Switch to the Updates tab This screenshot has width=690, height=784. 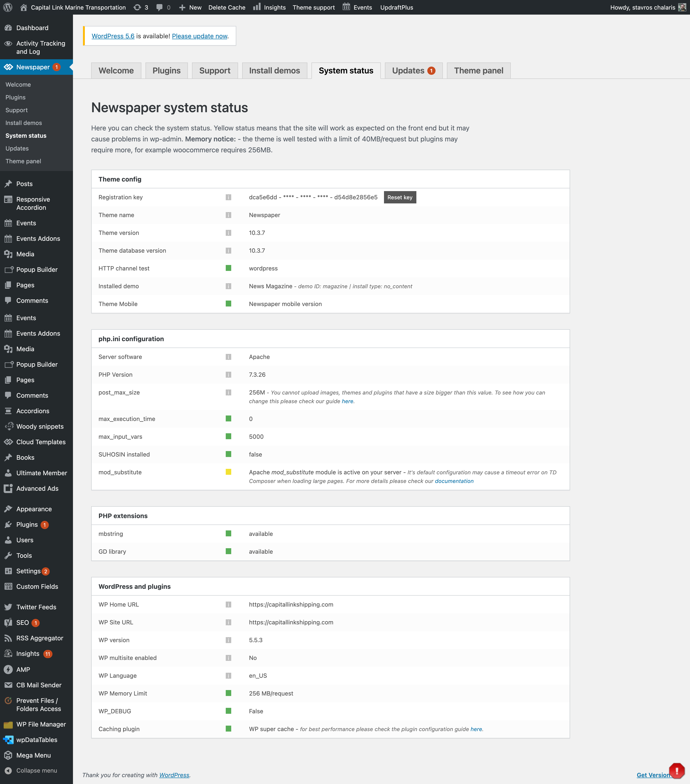click(413, 70)
